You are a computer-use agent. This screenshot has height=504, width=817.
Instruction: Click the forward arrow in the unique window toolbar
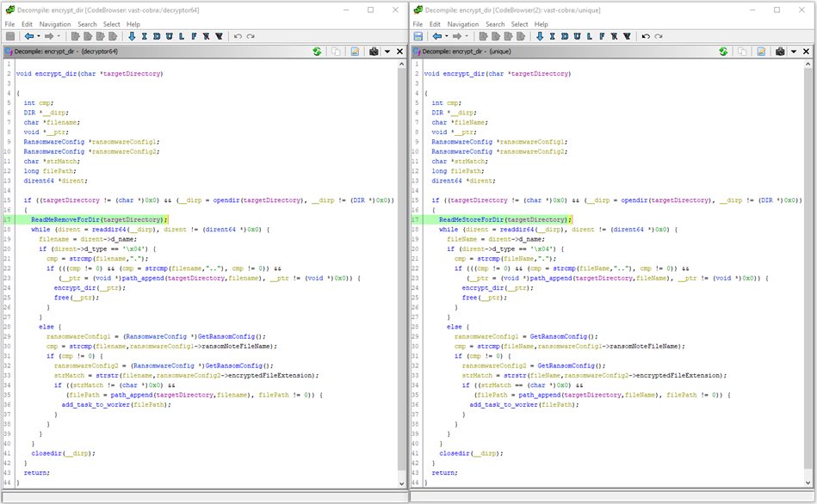[456, 36]
